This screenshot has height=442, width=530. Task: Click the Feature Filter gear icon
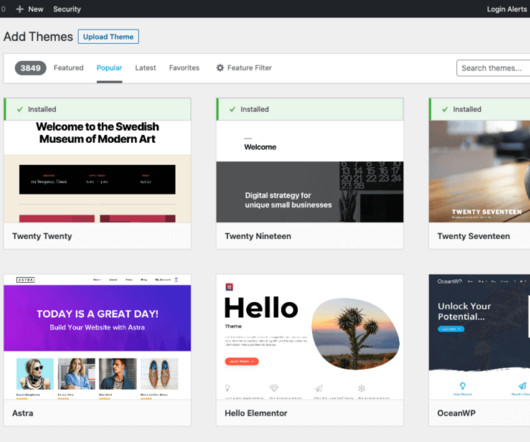220,68
